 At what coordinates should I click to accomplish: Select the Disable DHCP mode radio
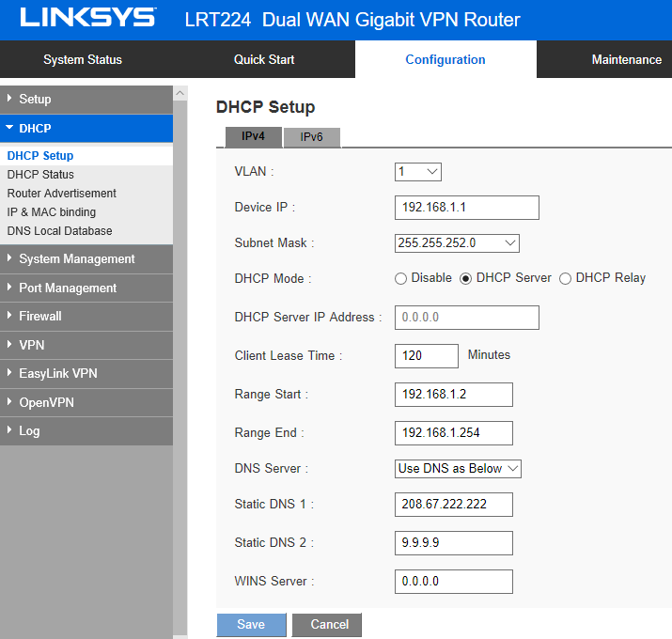tap(400, 278)
